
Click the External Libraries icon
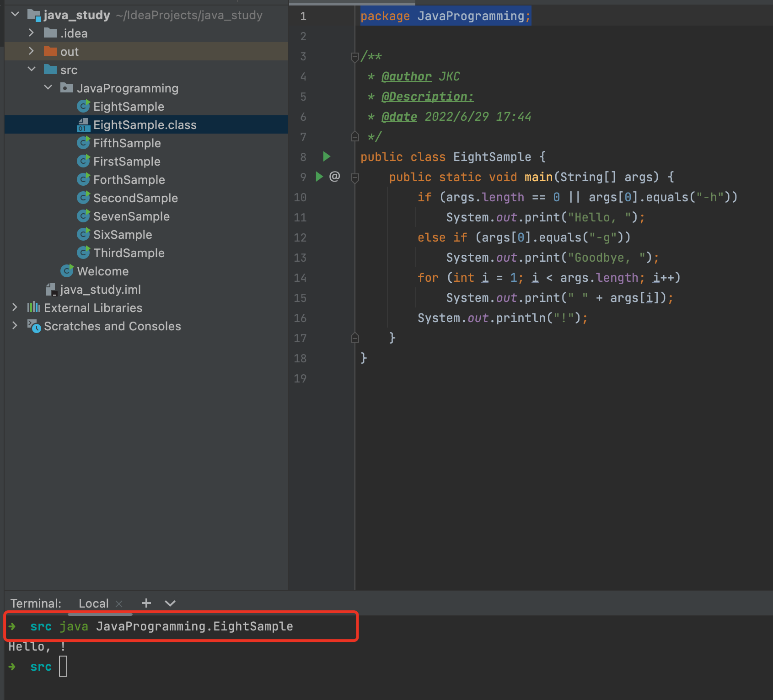click(x=34, y=308)
